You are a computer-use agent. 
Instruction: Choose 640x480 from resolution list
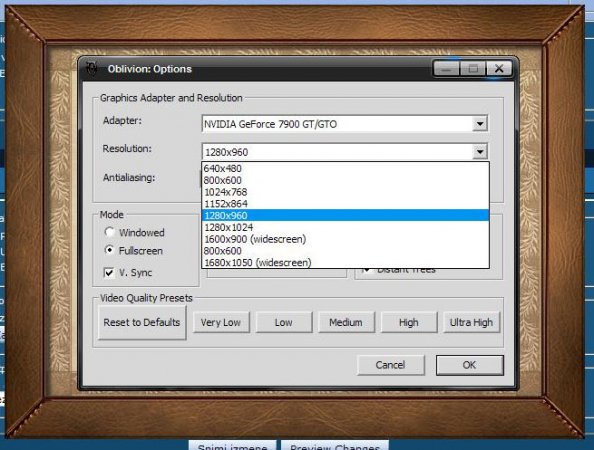pyautogui.click(x=345, y=168)
